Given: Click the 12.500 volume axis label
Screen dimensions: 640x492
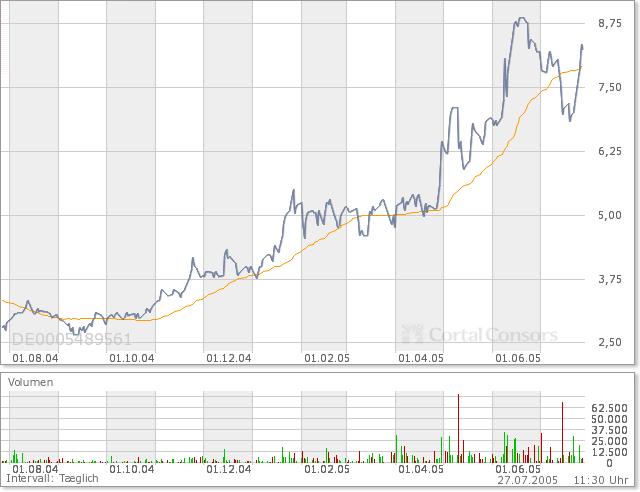Looking at the screenshot, I should coord(609,452).
